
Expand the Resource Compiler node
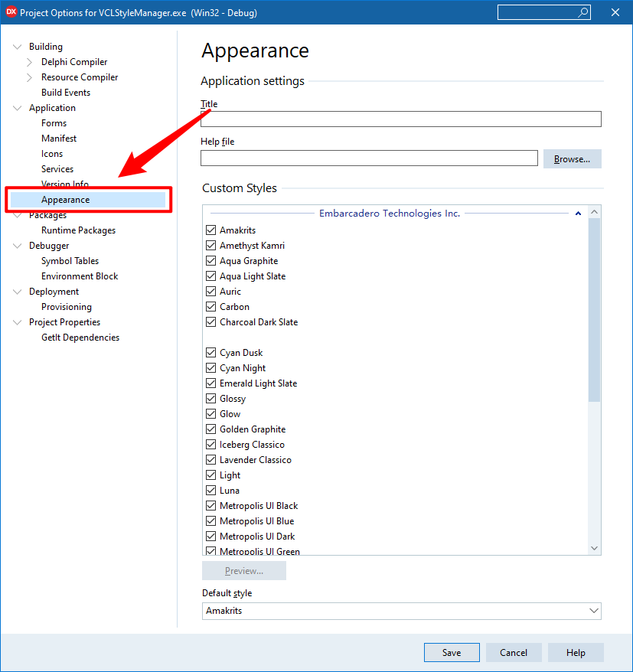coord(29,77)
